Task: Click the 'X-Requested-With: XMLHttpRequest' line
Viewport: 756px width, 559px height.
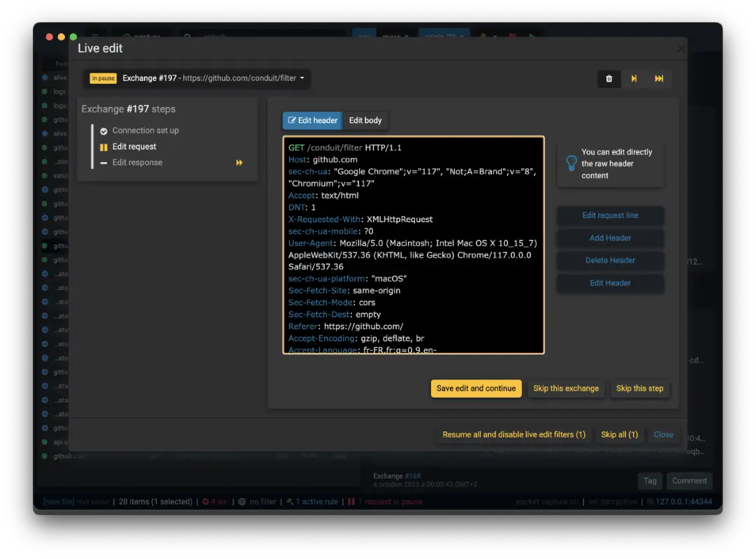Action: point(361,219)
